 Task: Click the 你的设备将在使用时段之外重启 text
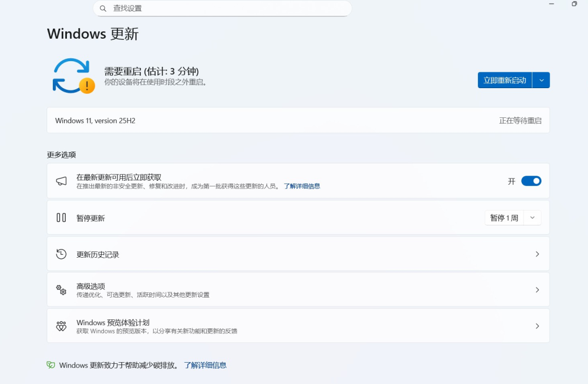point(155,82)
